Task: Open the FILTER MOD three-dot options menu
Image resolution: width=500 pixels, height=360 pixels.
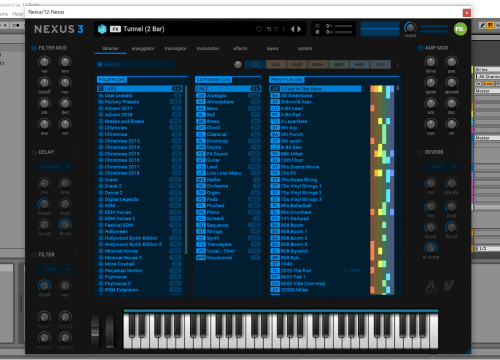Action: (75, 48)
